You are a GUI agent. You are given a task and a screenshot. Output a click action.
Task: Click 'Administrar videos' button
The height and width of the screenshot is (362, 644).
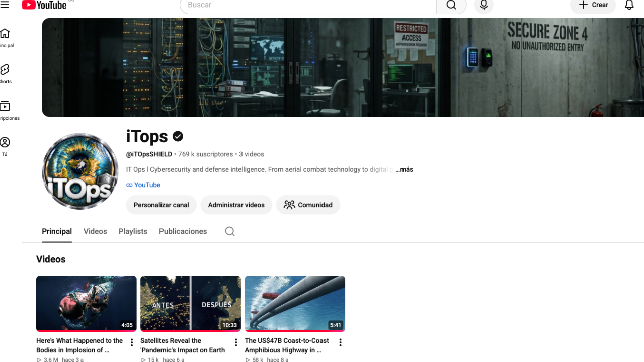236,205
